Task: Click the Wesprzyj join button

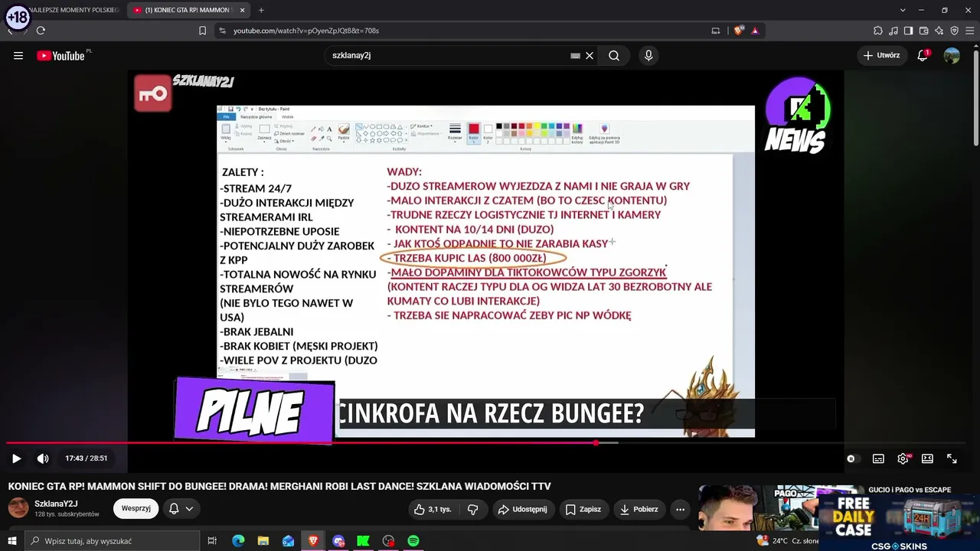Action: point(136,508)
